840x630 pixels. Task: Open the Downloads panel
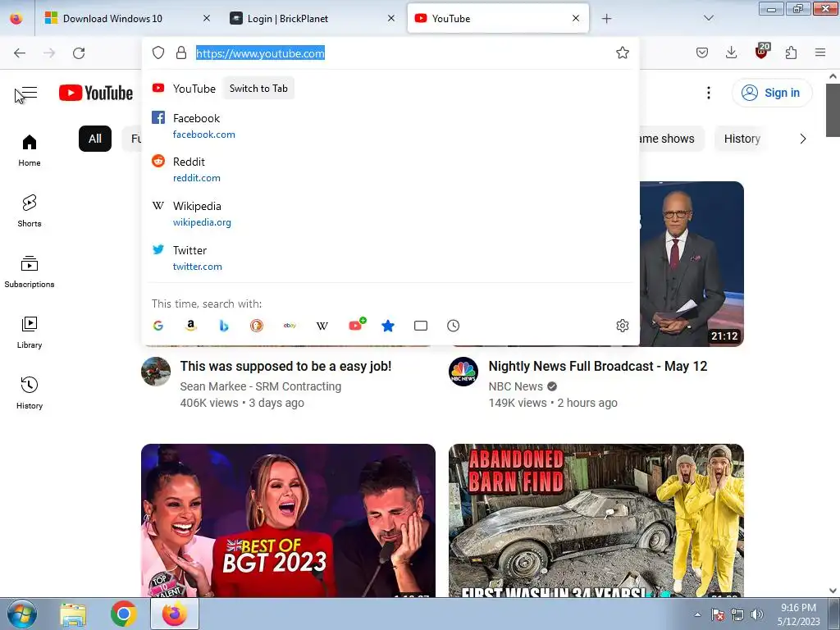point(731,52)
